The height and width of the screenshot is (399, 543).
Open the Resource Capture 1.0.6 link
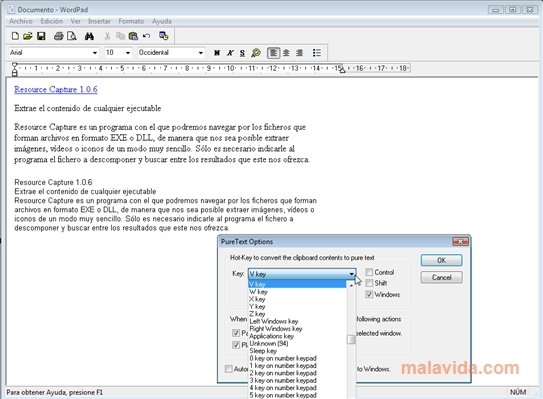coord(56,89)
